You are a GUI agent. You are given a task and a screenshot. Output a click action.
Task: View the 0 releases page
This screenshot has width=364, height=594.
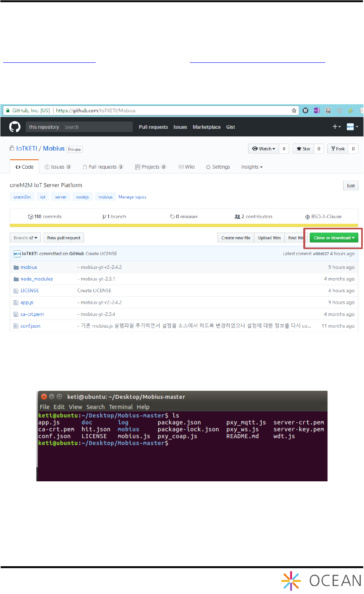pyautogui.click(x=184, y=217)
